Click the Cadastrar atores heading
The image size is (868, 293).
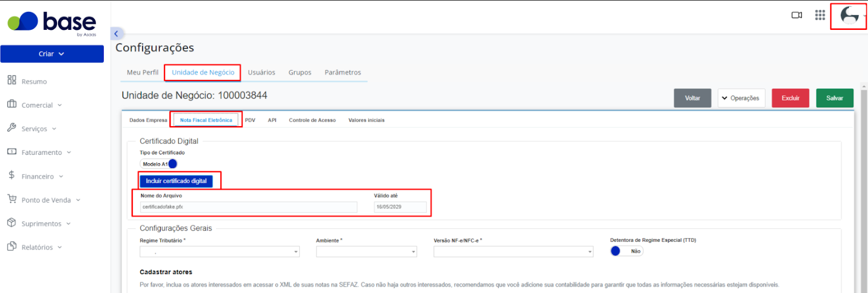point(166,272)
